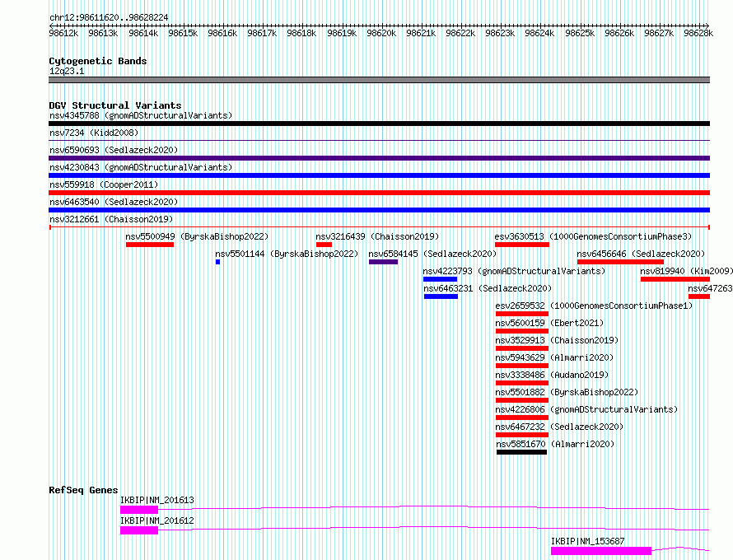The width and height of the screenshot is (733, 560).
Task: Open nsv4223793 (gnomADStructuralVariants) label
Action: (514, 271)
